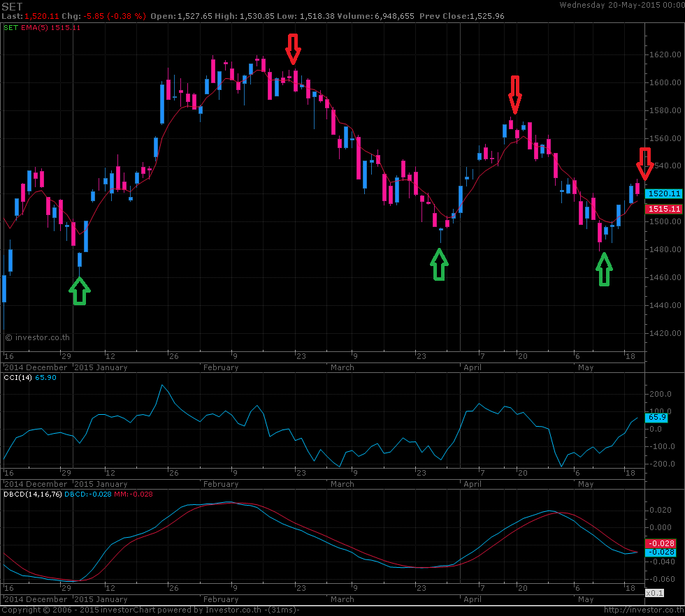The height and width of the screenshot is (616, 685).
Task: Open the http://investor.co.th footer link
Action: click(644, 610)
